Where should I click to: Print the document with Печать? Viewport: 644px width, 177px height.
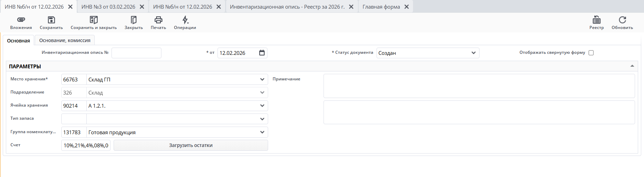[158, 20]
